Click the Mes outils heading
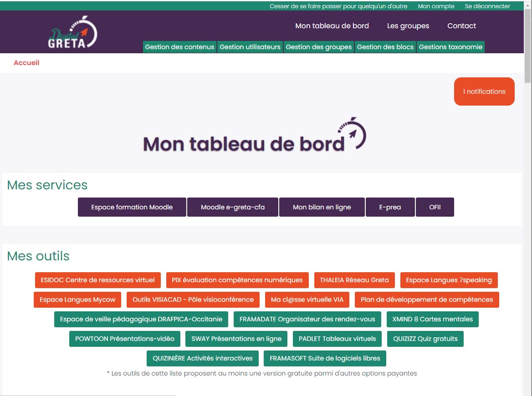 click(38, 256)
